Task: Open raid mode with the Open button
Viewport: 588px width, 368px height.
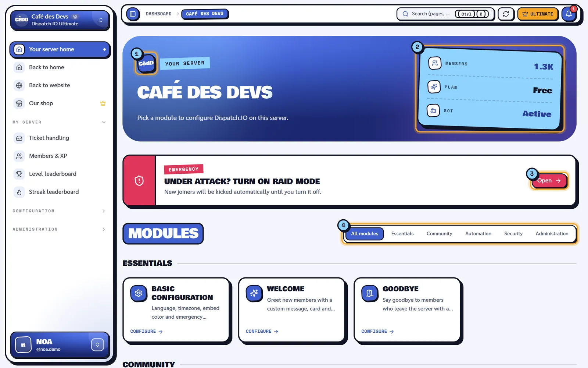Action: pos(549,181)
